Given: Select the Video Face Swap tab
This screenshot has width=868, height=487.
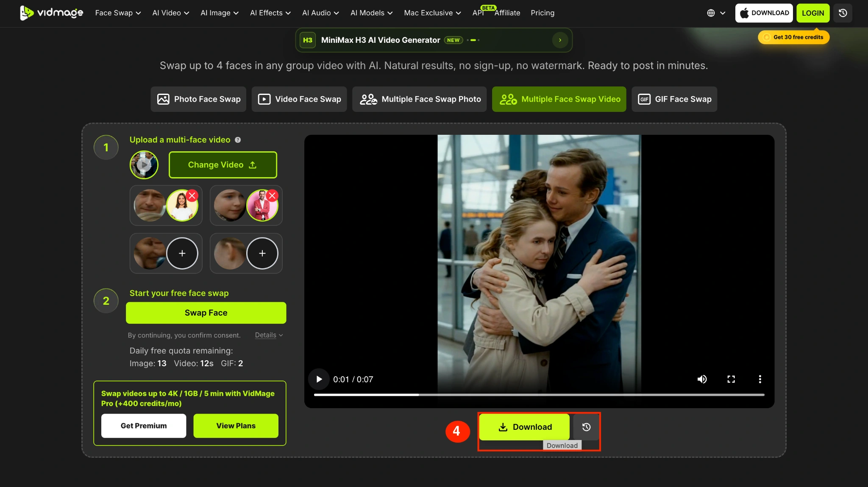Looking at the screenshot, I should [299, 99].
